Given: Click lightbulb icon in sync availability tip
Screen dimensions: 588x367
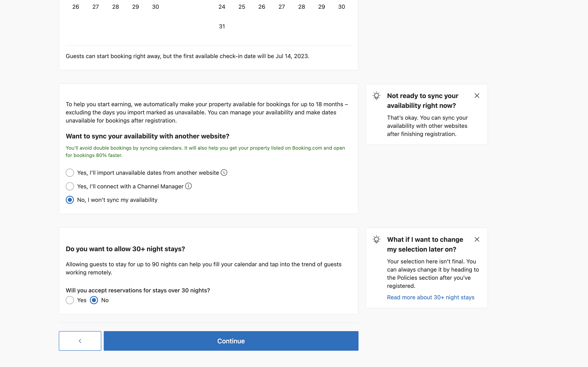Looking at the screenshot, I should (376, 96).
